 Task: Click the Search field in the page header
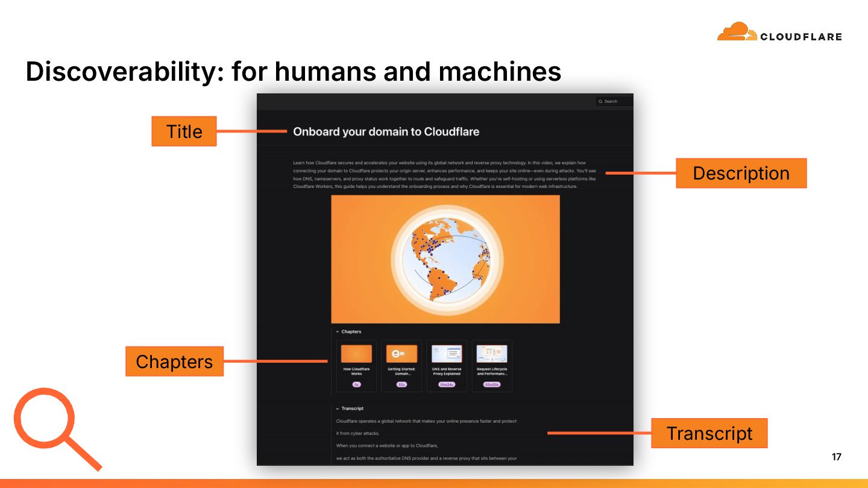(x=614, y=101)
